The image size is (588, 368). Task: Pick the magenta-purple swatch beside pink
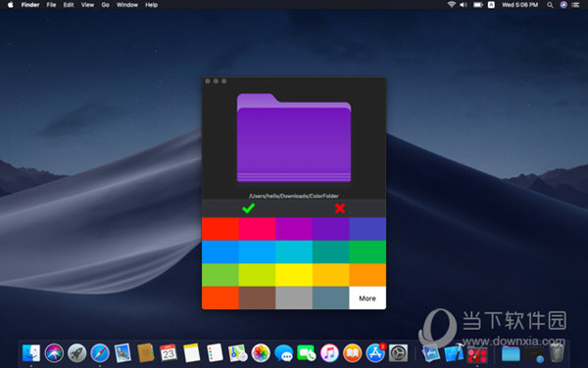tap(294, 229)
